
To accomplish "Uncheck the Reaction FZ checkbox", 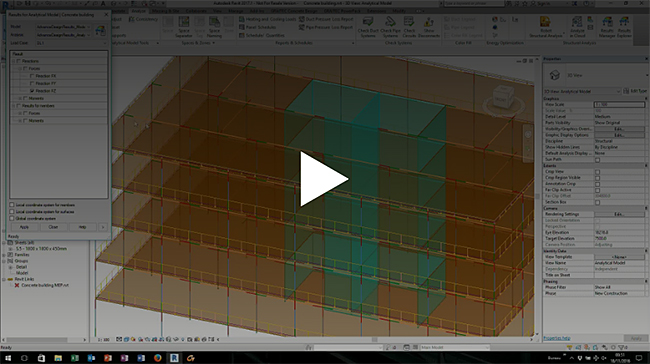I will [32, 91].
